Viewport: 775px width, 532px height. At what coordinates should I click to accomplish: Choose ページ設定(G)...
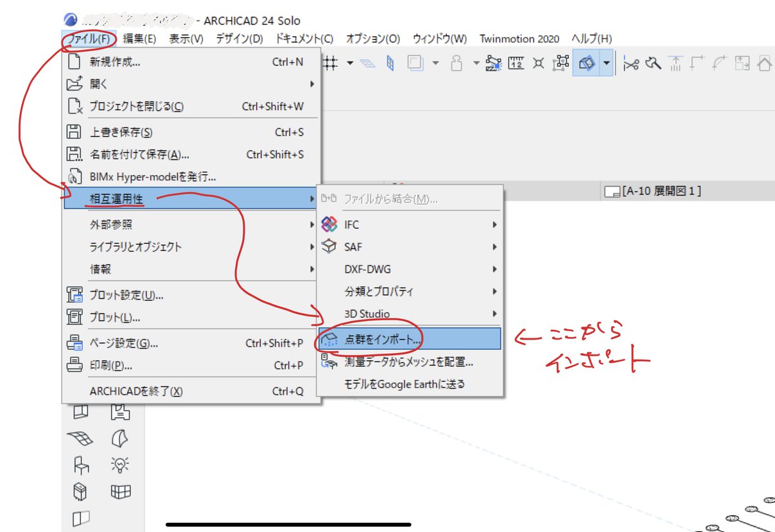[191, 343]
